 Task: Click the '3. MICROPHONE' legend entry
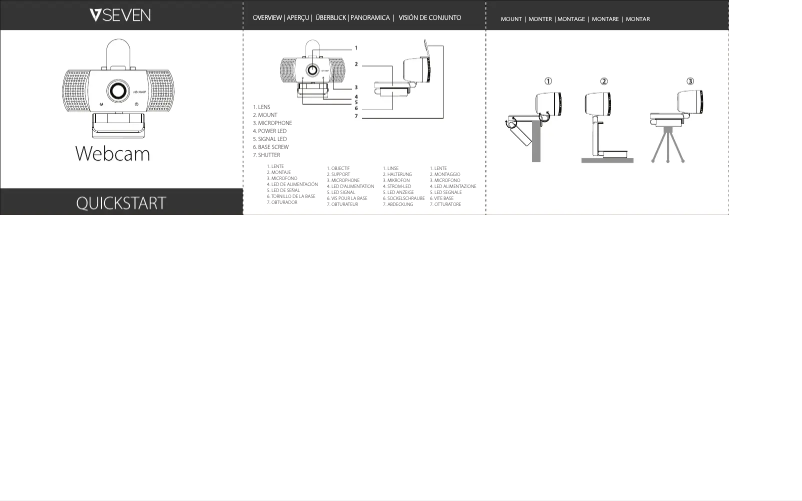tap(273, 123)
